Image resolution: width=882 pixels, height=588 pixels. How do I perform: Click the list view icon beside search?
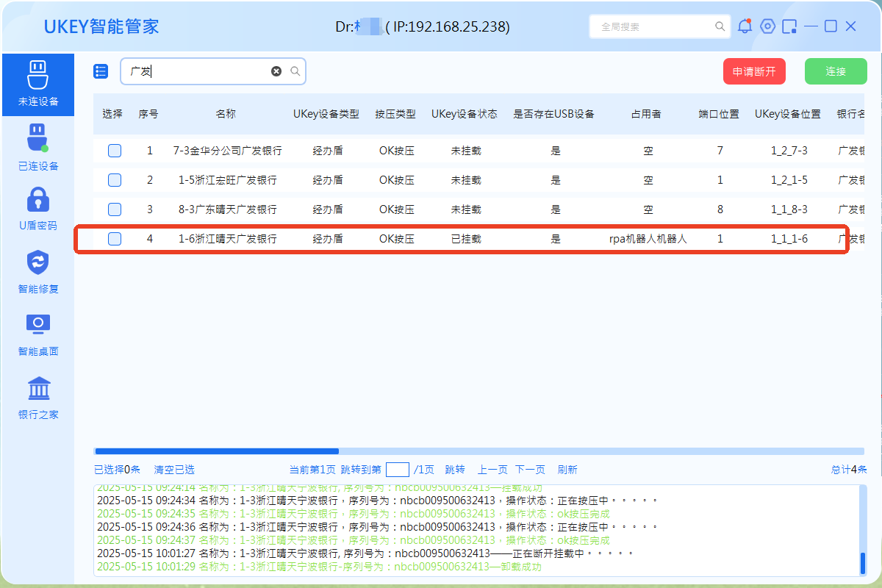(x=101, y=71)
